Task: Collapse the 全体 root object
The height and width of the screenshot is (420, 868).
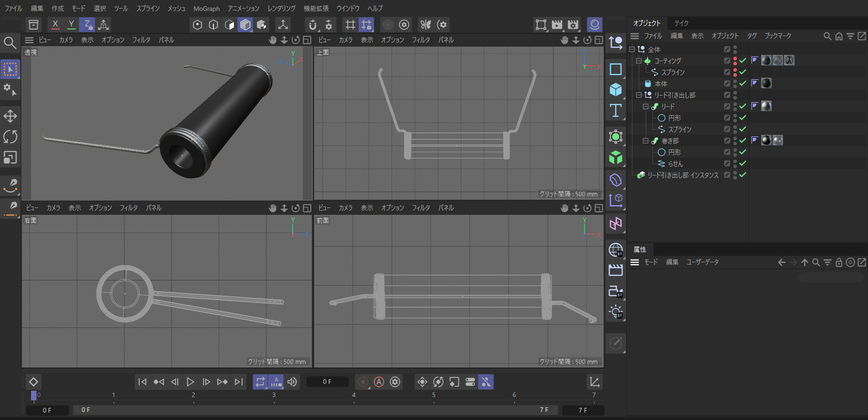Action: pos(632,49)
